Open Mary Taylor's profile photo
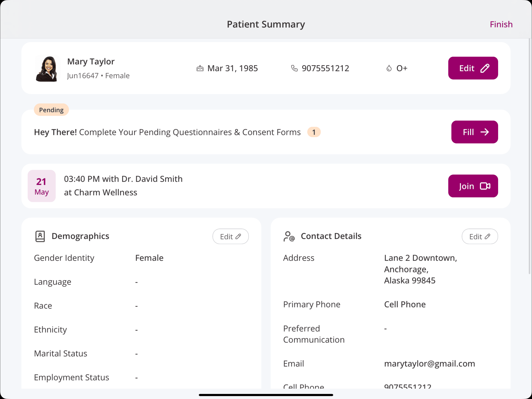 point(47,69)
